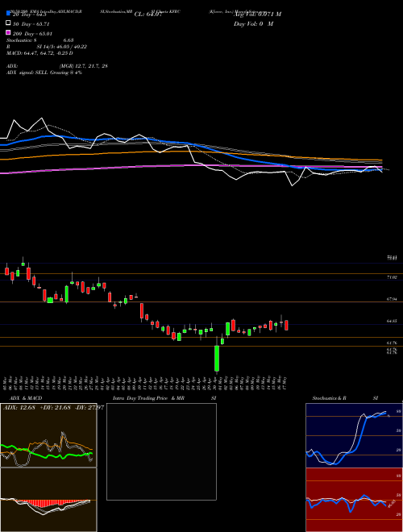Viewport: 403px width, 532px height.
Task: Click the 'Stochastics & R' panel title
Action: pyautogui.click(x=329, y=398)
